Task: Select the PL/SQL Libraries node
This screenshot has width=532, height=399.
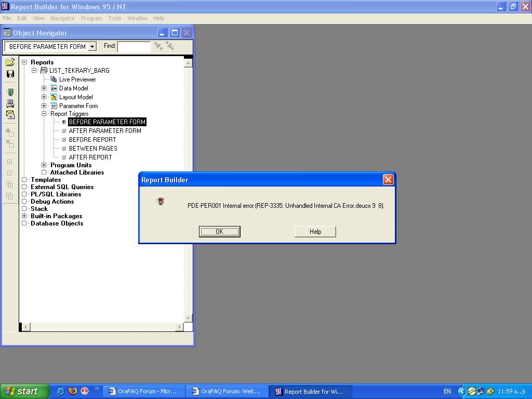Action: pyautogui.click(x=56, y=194)
